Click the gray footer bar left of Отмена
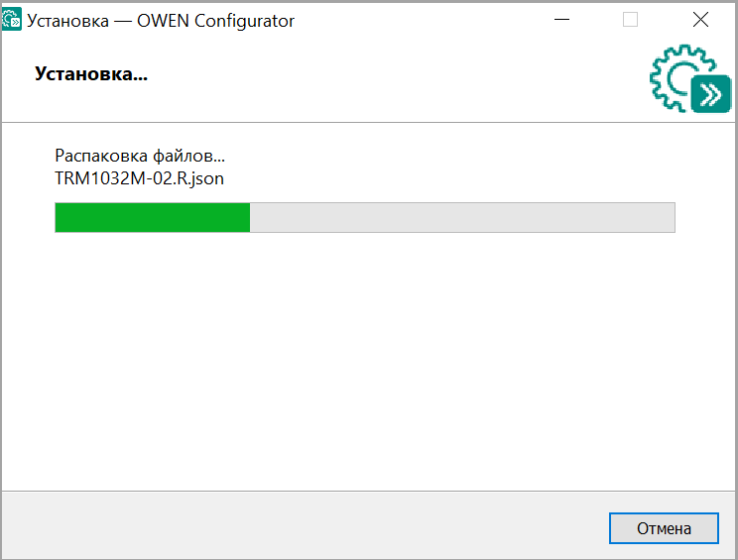Viewport: 738px width, 560px height. coord(302,525)
